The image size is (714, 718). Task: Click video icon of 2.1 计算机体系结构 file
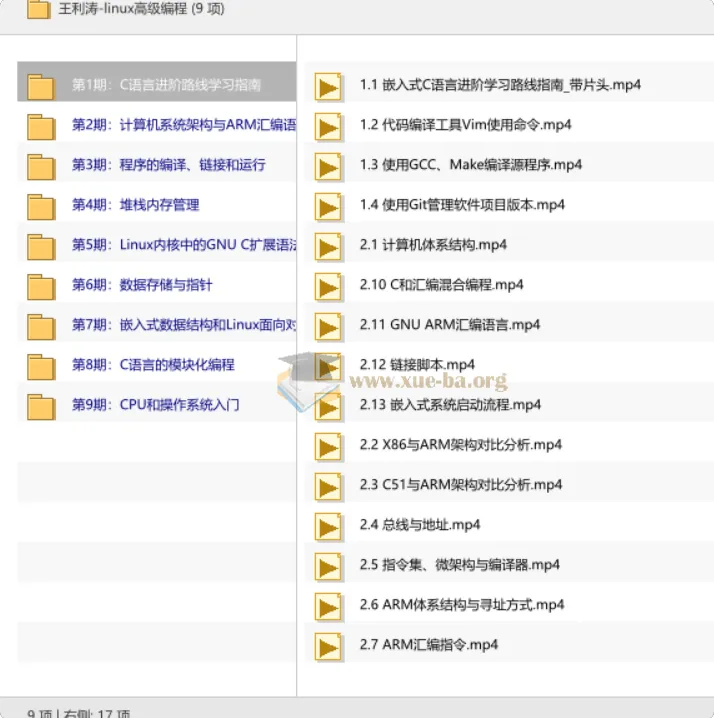pos(328,247)
